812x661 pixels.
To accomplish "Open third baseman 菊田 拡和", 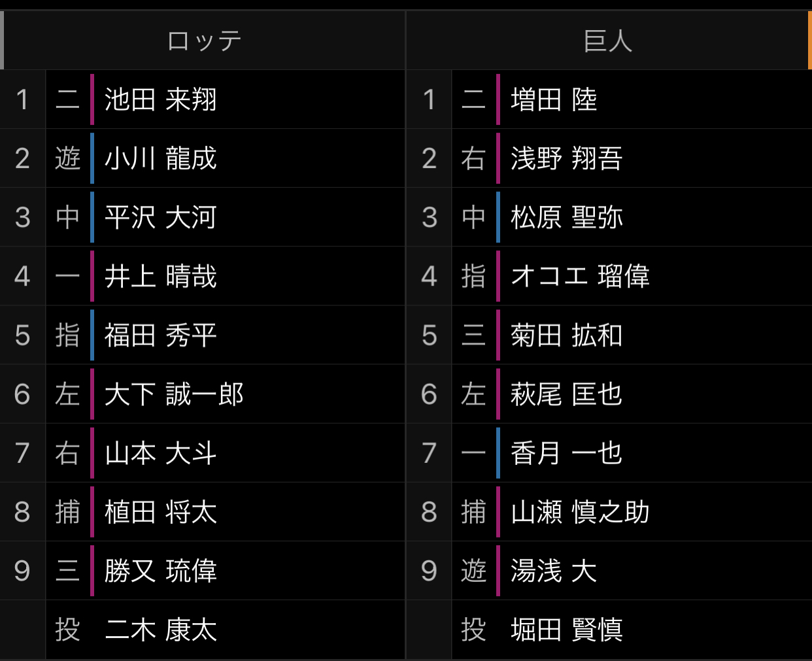I will 566,335.
